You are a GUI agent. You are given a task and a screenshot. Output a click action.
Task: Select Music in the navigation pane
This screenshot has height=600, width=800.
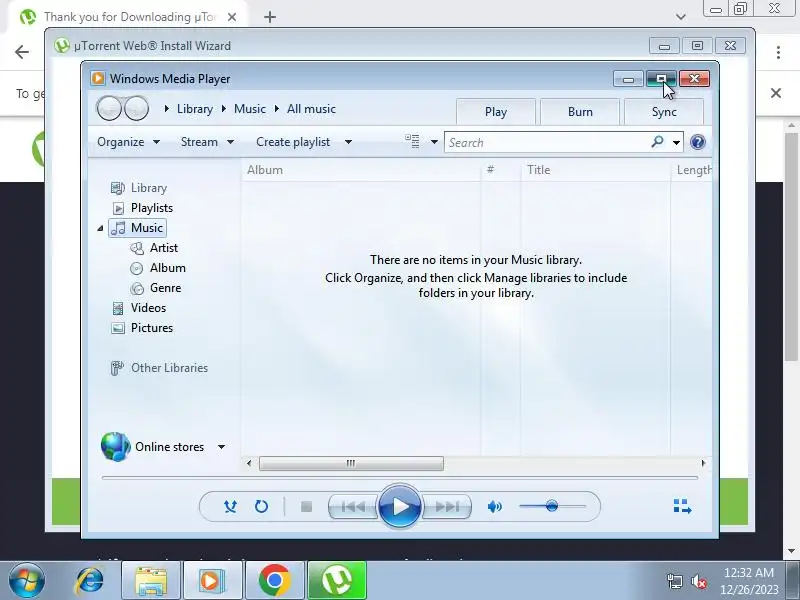(138, 228)
